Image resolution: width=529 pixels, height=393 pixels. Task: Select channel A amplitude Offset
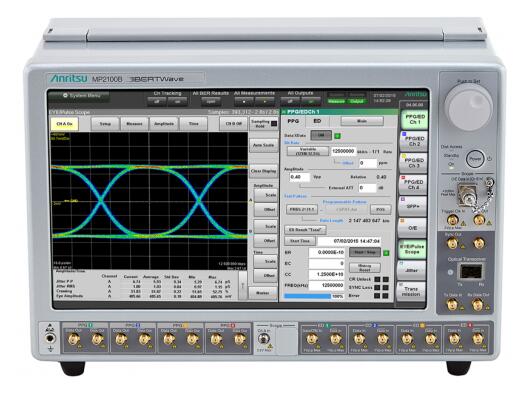pos(266,209)
